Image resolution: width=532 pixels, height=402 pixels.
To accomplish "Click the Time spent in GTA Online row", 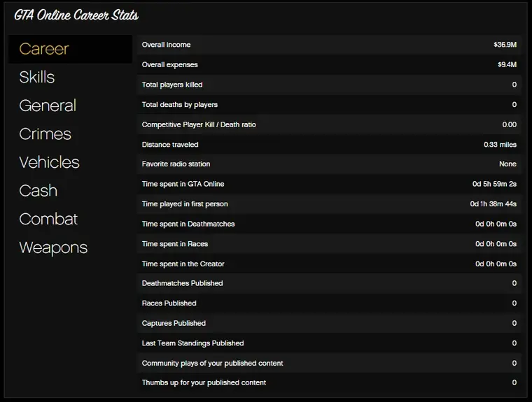I will click(x=329, y=184).
